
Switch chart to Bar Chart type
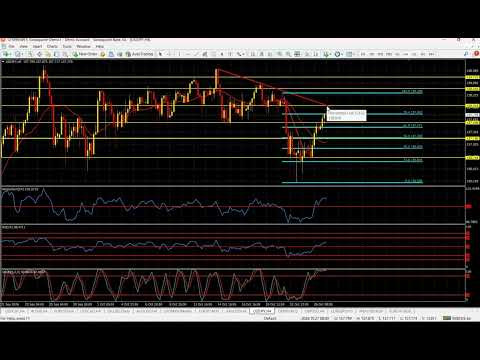(252, 54)
